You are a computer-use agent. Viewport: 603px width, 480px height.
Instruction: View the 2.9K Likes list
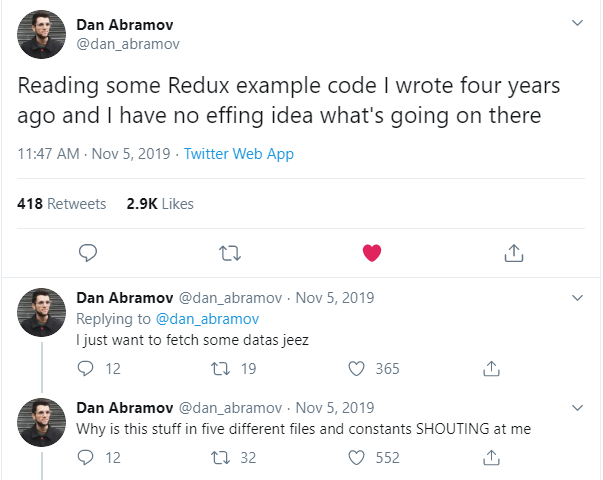pyautogui.click(x=160, y=204)
